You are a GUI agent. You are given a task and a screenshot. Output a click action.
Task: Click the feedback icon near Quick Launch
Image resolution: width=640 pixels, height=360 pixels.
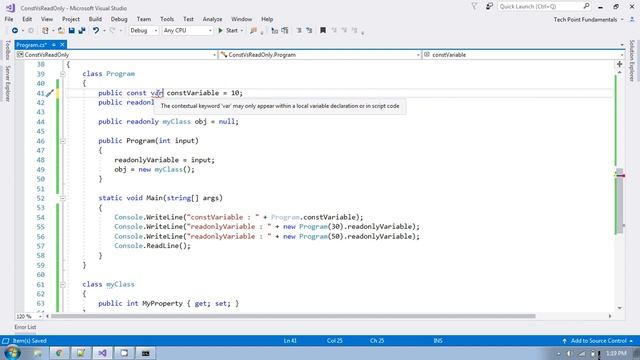489,7
